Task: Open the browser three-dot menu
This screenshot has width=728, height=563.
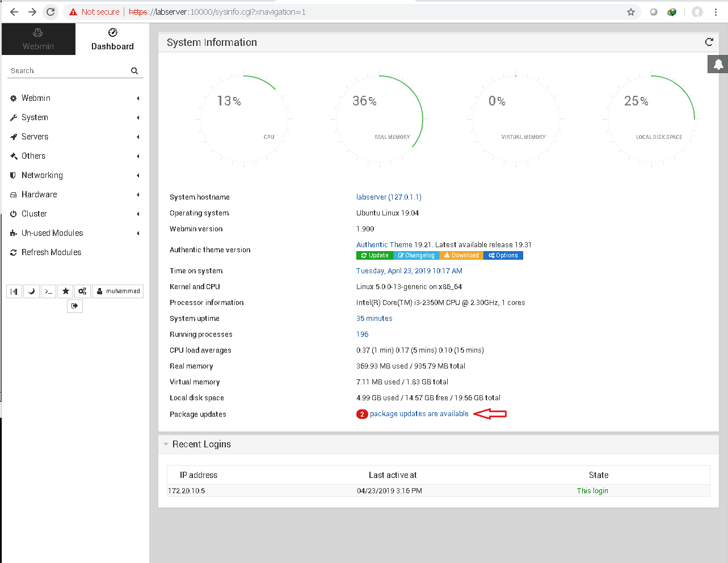Action: pos(716,12)
